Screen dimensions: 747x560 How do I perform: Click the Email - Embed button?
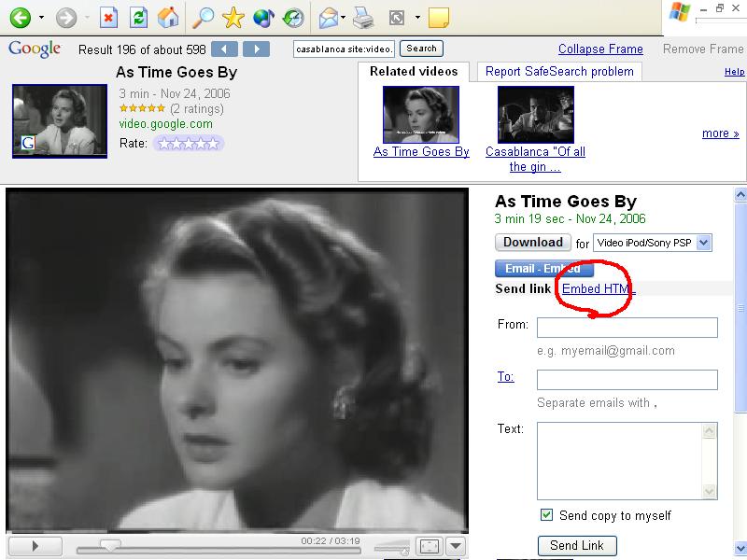[544, 269]
